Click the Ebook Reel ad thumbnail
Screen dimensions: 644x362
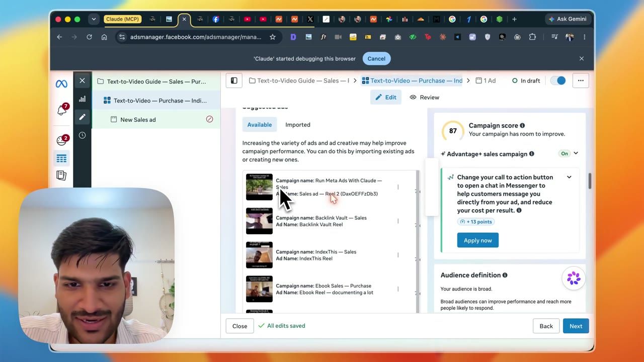(259, 289)
